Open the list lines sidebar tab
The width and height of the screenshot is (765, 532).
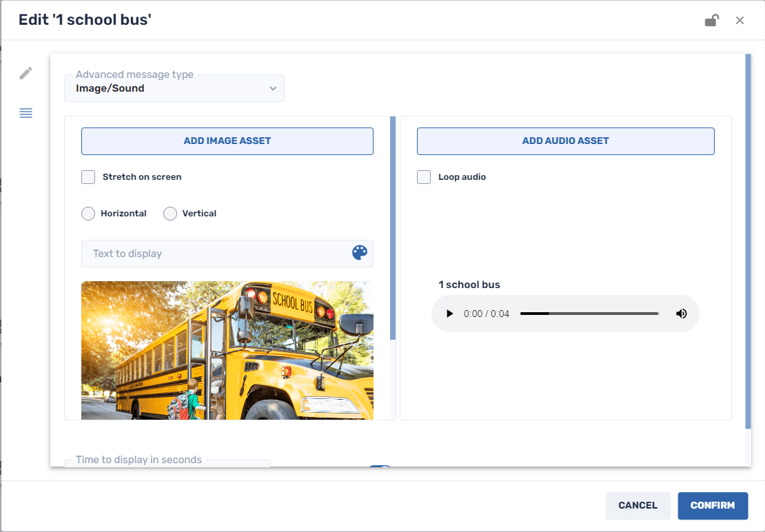[26, 113]
